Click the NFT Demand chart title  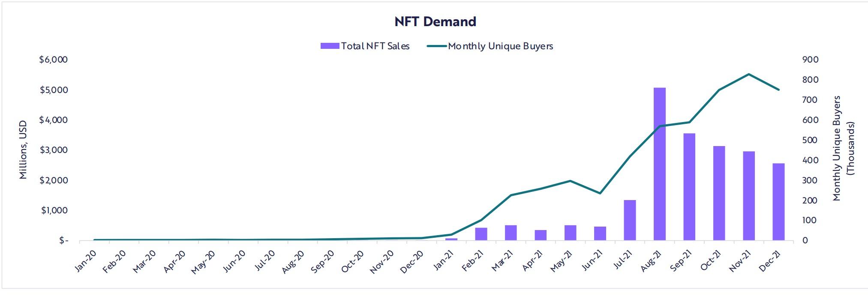click(435, 22)
